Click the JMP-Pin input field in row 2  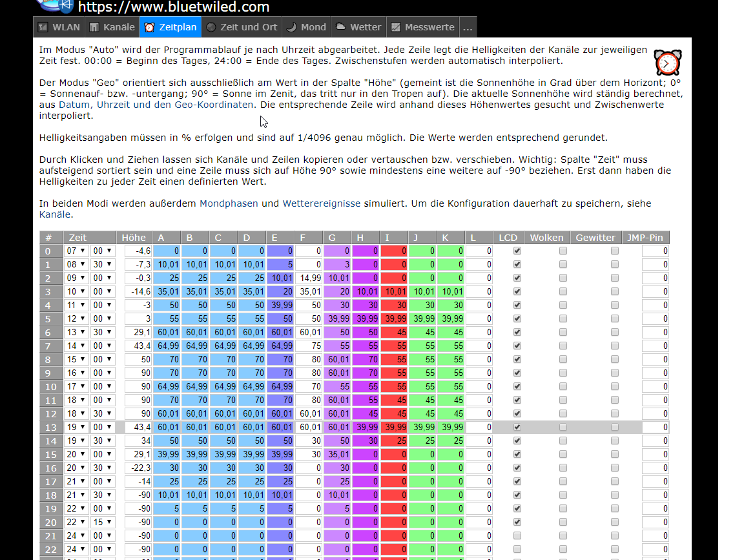click(x=656, y=278)
